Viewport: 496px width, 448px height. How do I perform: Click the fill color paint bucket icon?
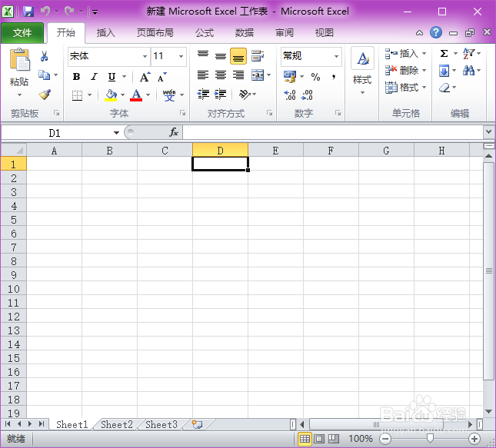[111, 95]
